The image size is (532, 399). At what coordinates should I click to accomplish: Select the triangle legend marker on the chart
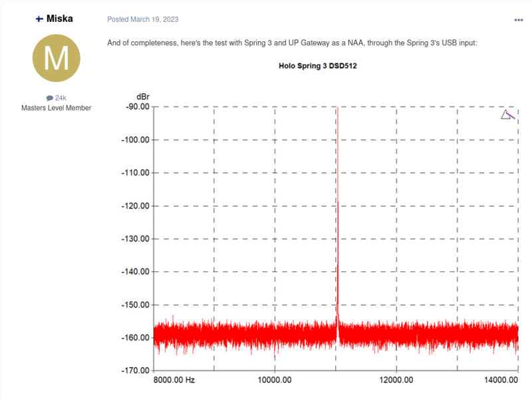[506, 114]
